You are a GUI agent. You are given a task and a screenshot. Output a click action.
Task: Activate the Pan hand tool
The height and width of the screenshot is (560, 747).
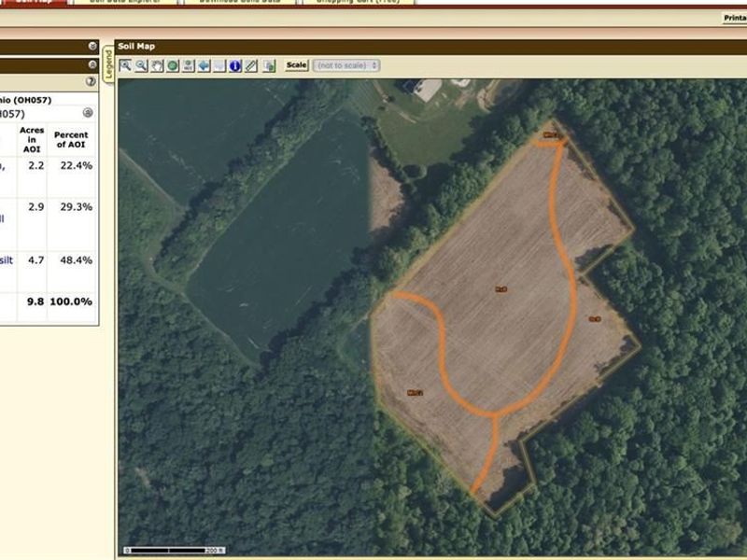click(157, 66)
